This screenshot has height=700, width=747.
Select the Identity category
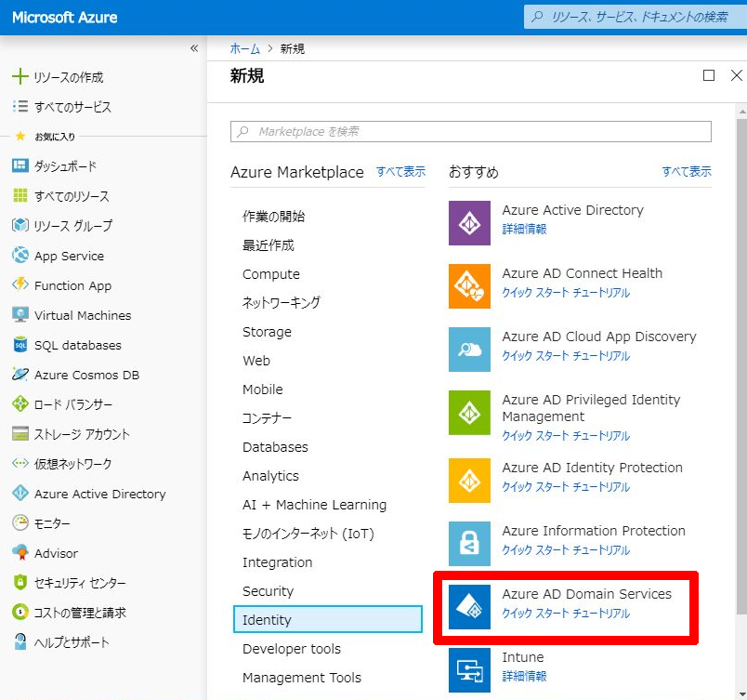[327, 620]
